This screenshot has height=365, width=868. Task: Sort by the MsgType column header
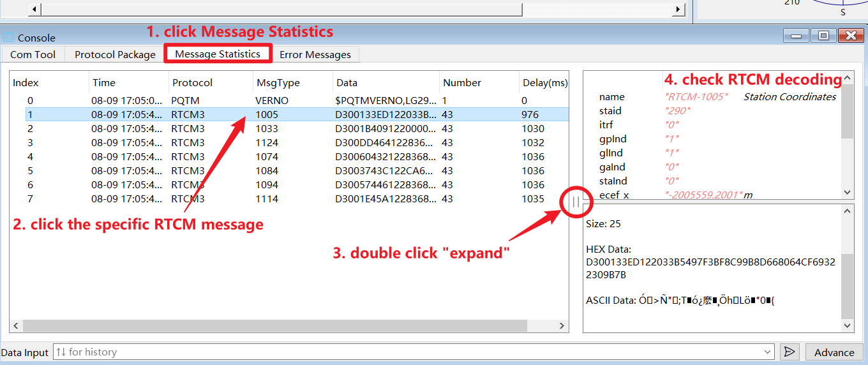click(278, 82)
